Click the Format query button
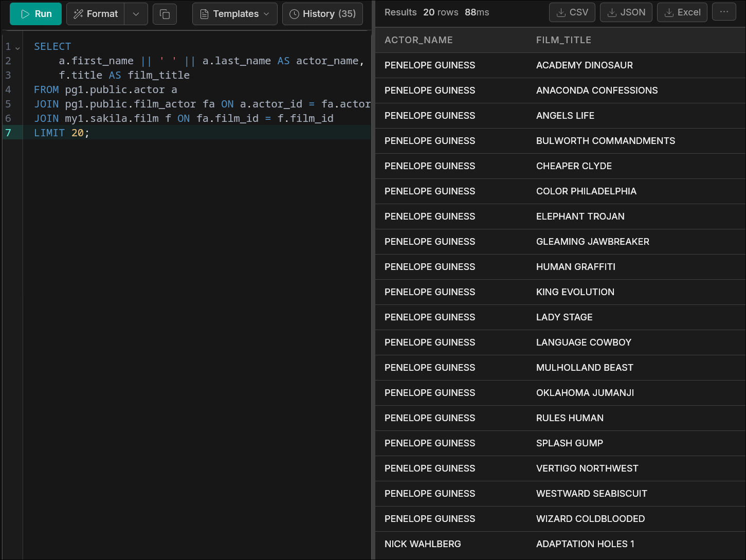The image size is (746, 560). [96, 14]
